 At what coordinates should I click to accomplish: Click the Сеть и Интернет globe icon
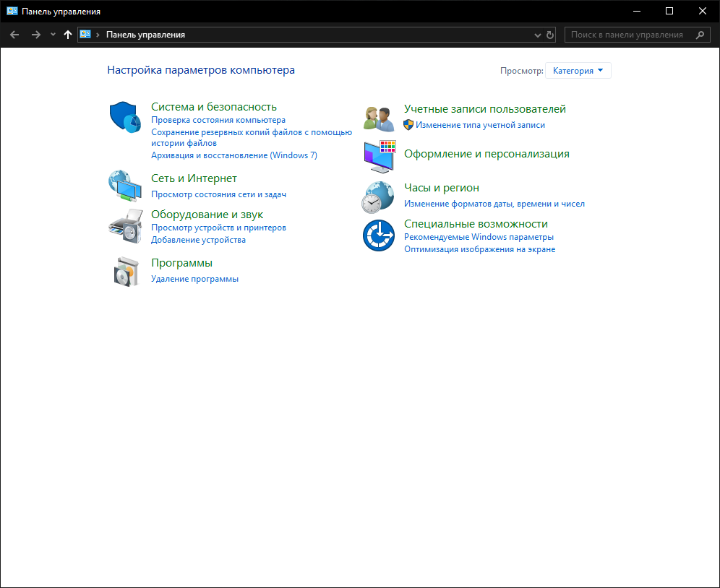point(125,186)
